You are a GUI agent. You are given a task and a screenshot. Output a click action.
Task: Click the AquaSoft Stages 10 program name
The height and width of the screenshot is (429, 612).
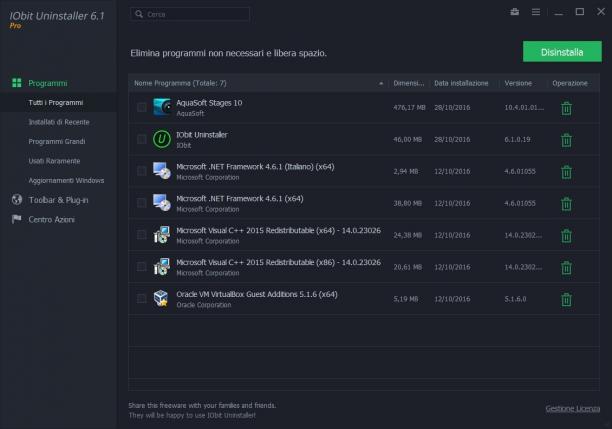click(x=209, y=103)
